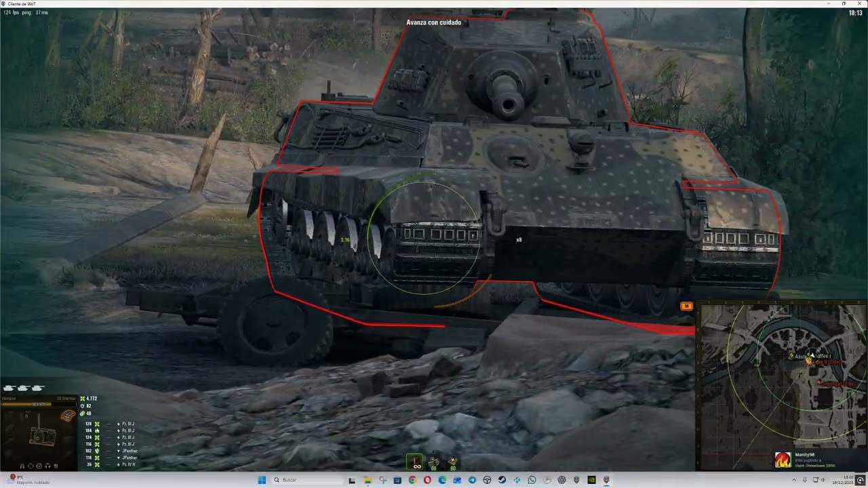868x488 pixels.
Task: Open Telegram from the taskbar
Action: point(472,480)
